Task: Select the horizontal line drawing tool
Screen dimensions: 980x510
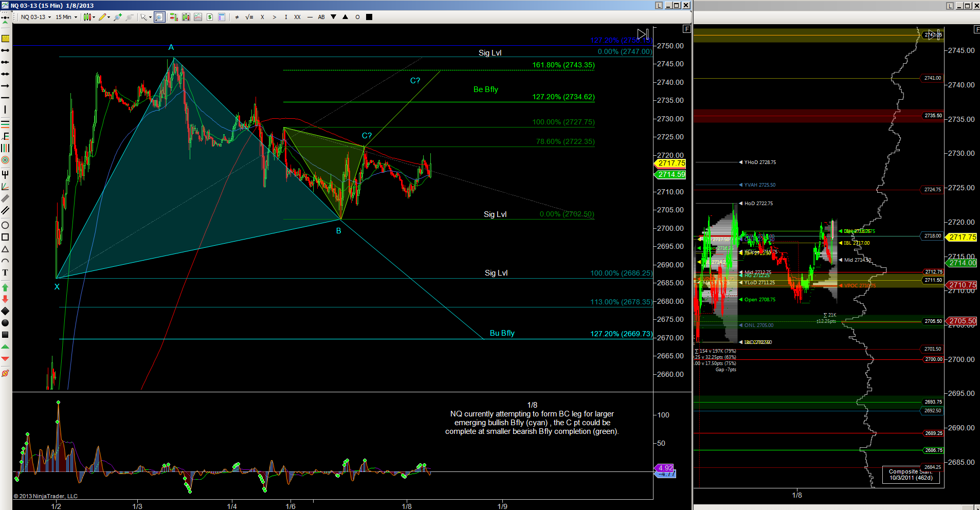Action: [5, 98]
